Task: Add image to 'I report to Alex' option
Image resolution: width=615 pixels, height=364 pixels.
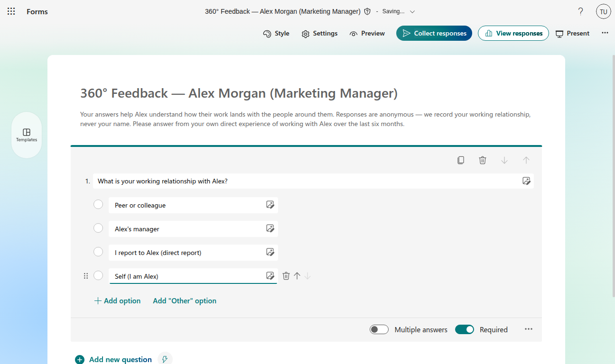Action: [270, 252]
